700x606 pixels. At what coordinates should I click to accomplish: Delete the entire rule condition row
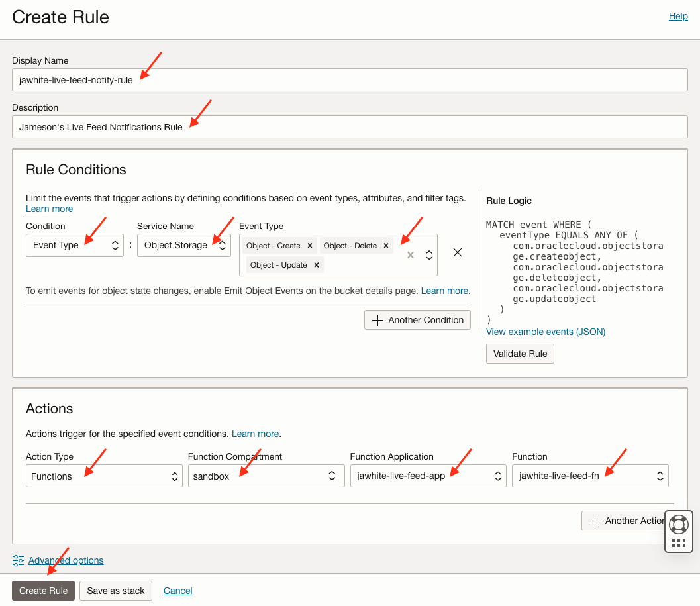[x=457, y=252]
